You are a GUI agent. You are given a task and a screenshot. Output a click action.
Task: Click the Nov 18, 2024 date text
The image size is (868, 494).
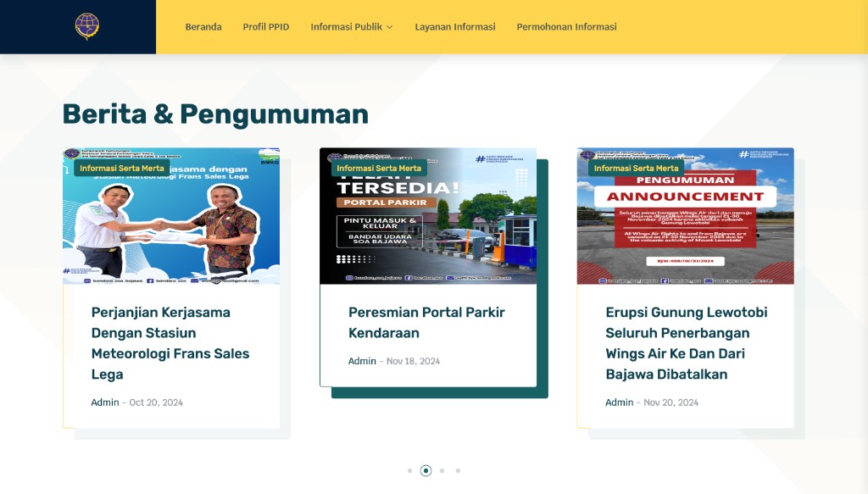coord(413,361)
